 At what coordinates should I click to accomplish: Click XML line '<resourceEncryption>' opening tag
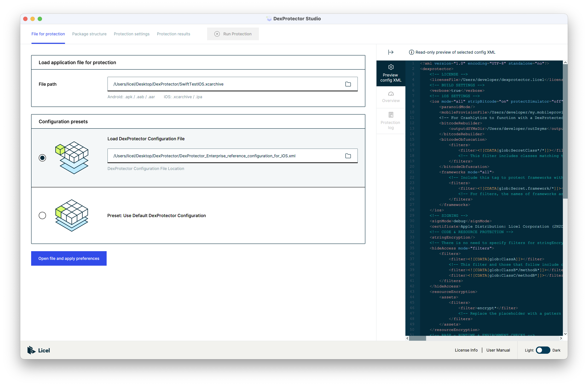coord(453,292)
